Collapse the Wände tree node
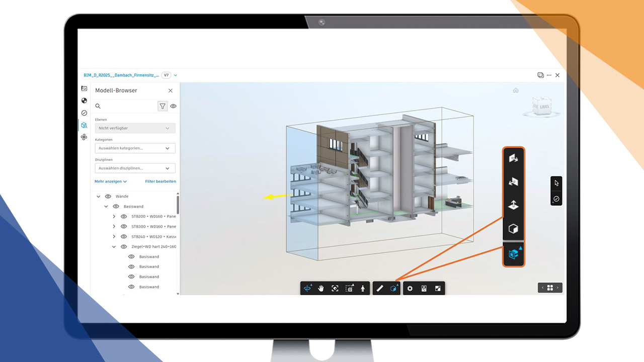The height and width of the screenshot is (362, 644). [x=99, y=197]
